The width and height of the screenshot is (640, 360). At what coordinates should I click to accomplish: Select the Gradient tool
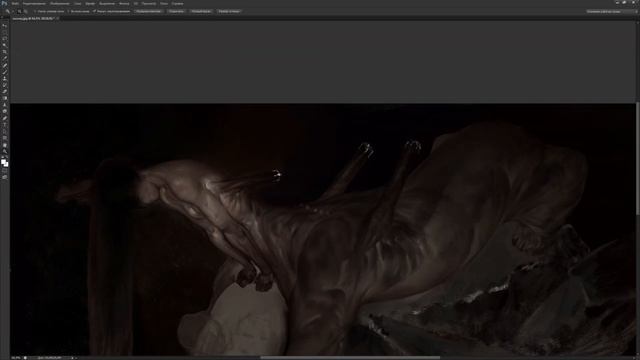(x=4, y=98)
